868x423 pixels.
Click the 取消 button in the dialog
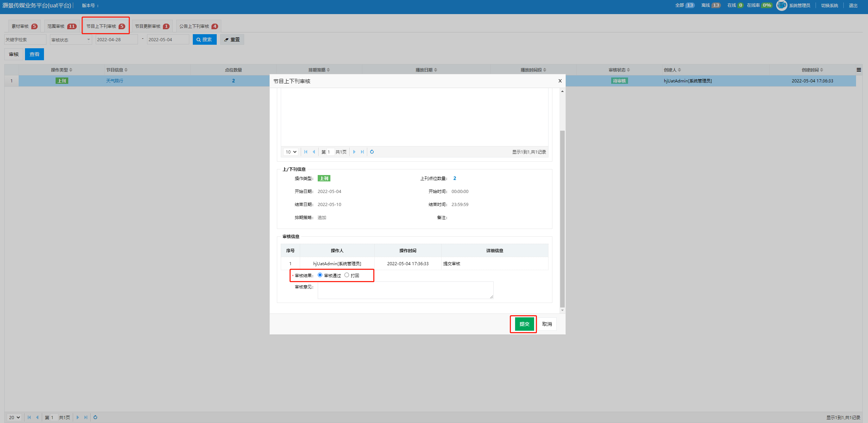[x=547, y=324]
